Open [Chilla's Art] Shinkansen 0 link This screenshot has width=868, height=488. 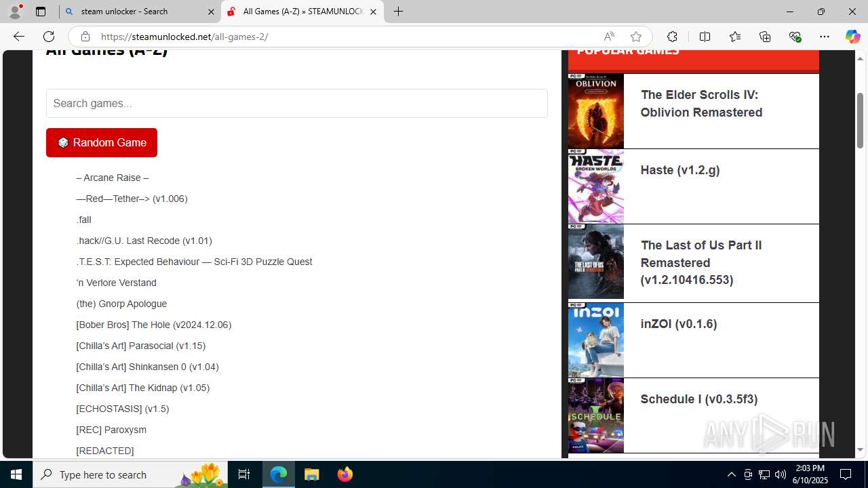[147, 367]
